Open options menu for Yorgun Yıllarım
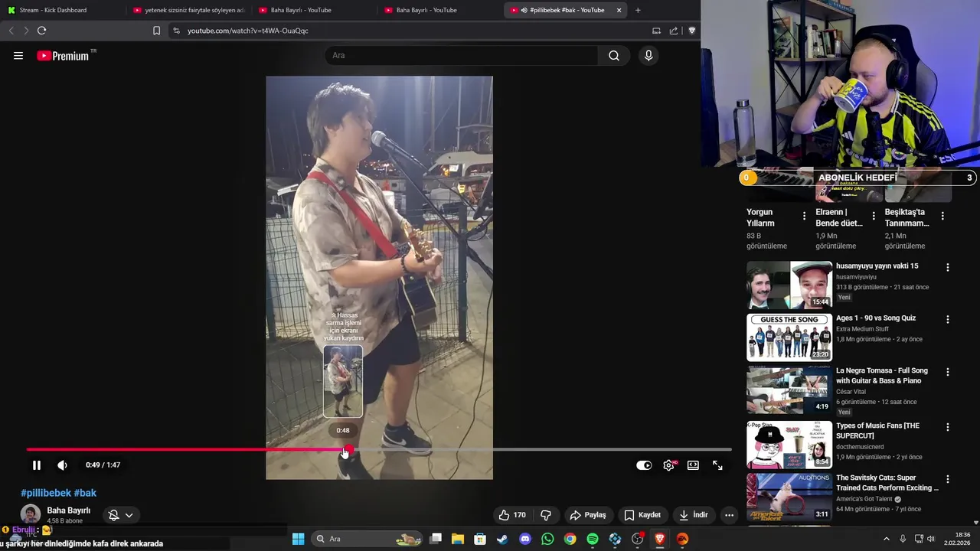This screenshot has height=551, width=980. coord(804,216)
